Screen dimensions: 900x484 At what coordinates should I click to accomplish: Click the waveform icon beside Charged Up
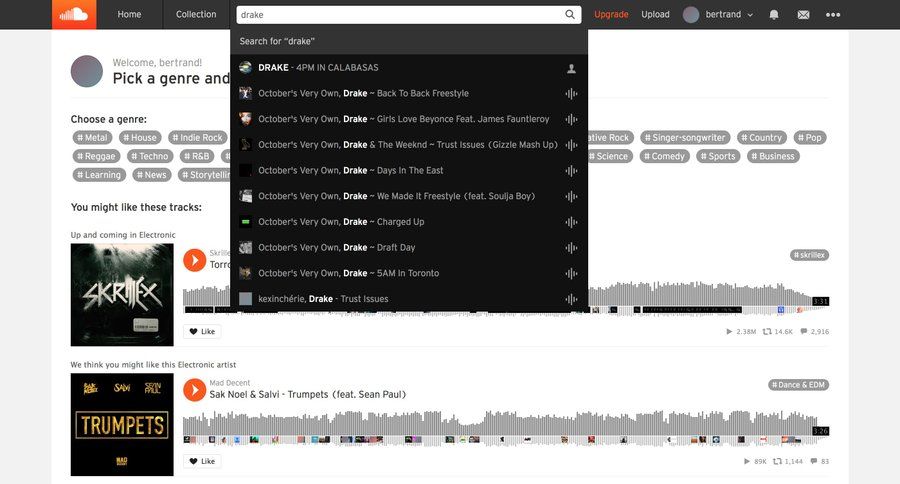tap(571, 222)
